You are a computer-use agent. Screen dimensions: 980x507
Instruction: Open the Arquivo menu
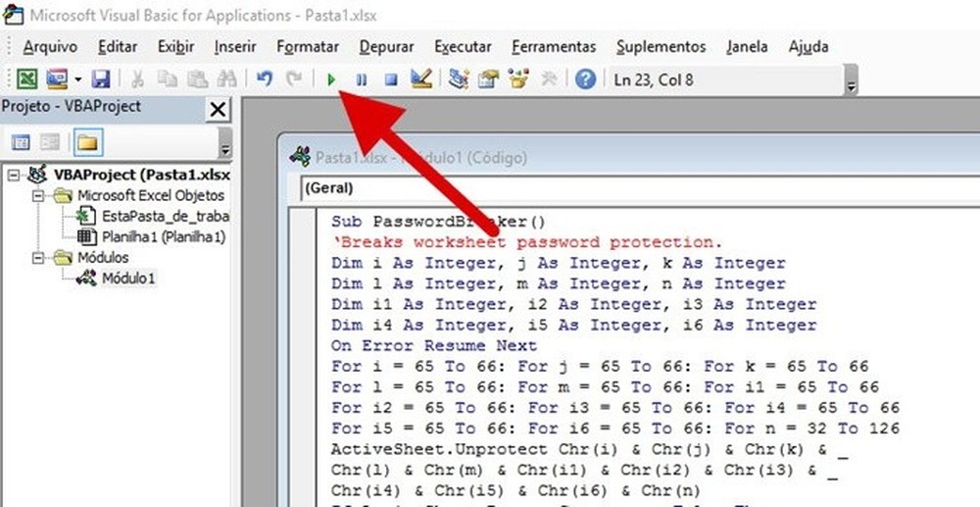coord(50,47)
